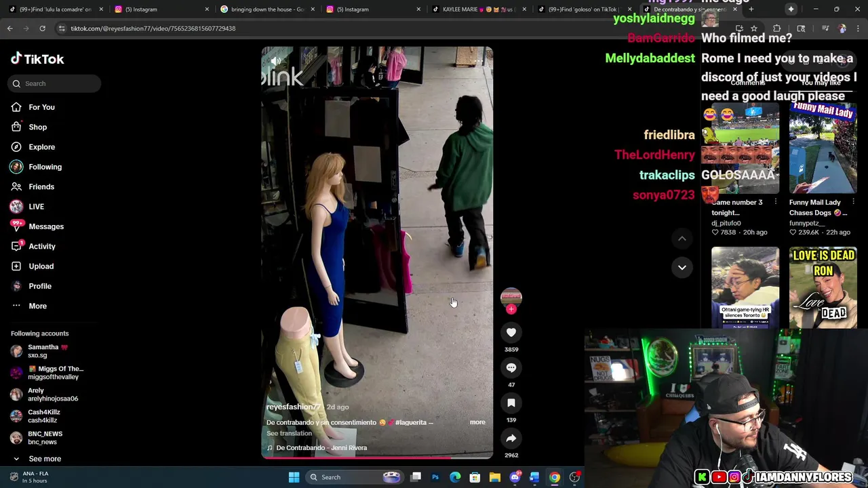Open Discord from taskbar
Screen dimensions: 868x488
click(x=515, y=477)
